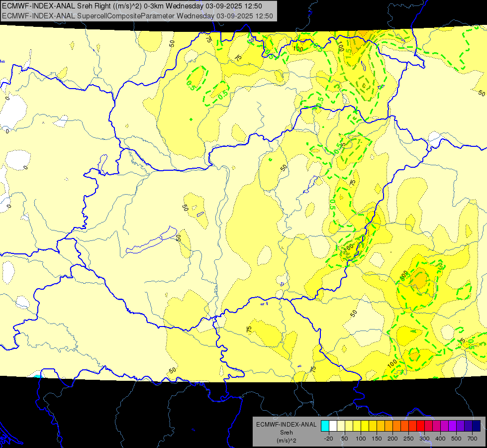Click the legend tick label 700
Screen dimensions: 487x448
[472, 439]
